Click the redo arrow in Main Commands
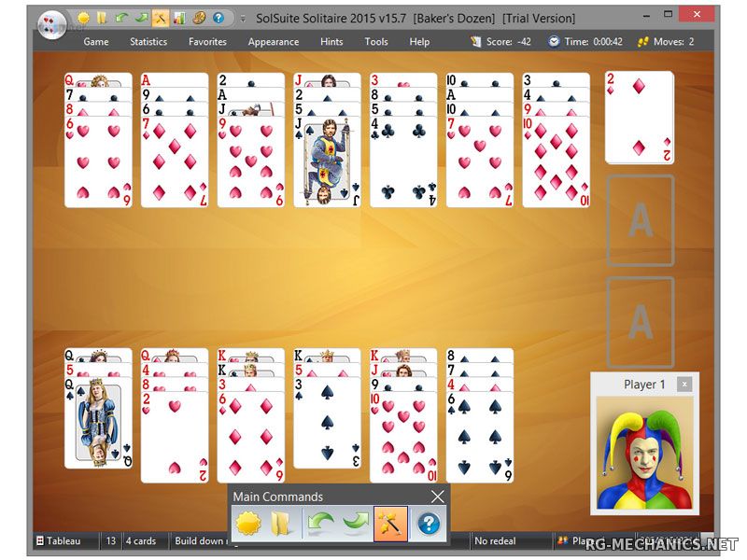This screenshot has height=560, width=747. [355, 524]
